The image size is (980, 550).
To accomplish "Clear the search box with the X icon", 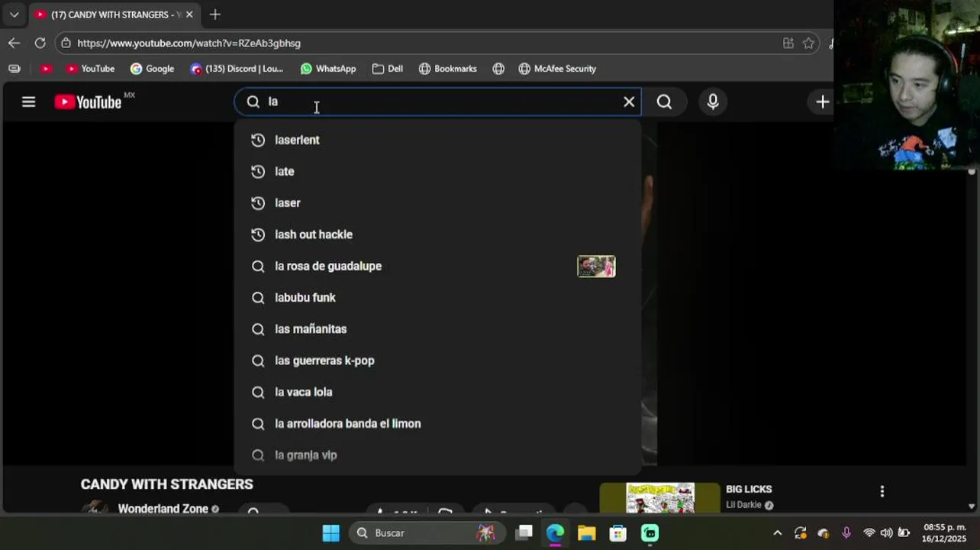I will click(629, 102).
